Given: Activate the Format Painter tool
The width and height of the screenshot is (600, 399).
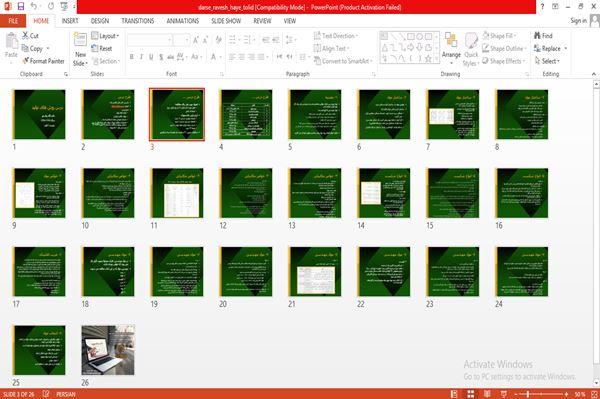Looking at the screenshot, I should pos(43,61).
